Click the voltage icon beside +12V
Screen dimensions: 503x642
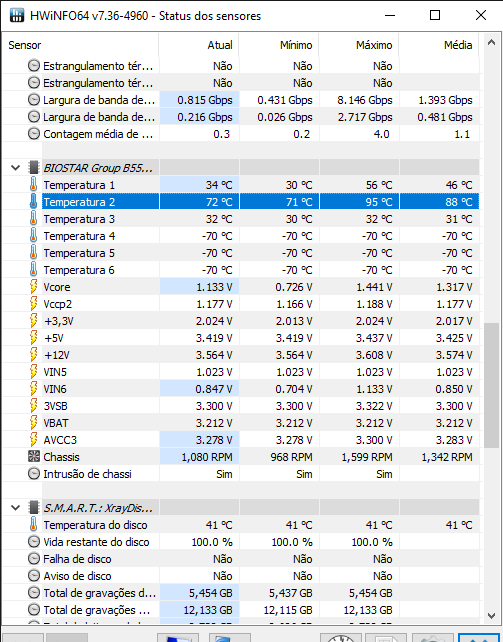(34, 355)
